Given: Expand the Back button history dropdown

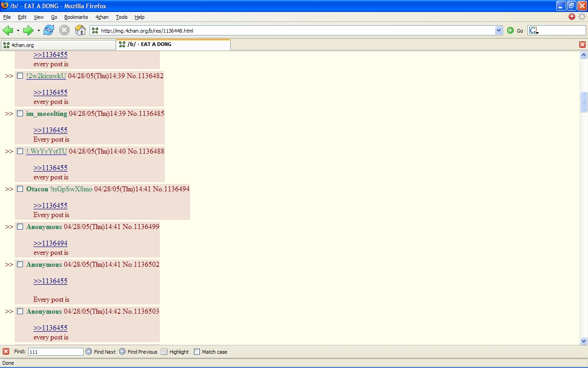Looking at the screenshot, I should pyautogui.click(x=18, y=31).
